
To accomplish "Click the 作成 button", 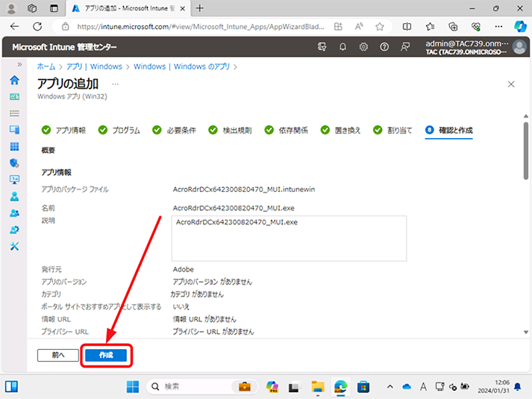I will click(106, 355).
